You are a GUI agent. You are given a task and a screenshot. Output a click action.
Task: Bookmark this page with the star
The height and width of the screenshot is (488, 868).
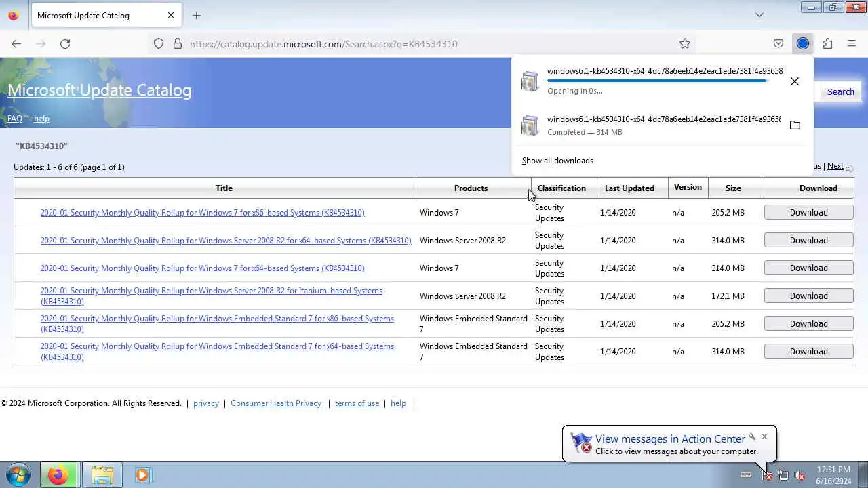685,43
